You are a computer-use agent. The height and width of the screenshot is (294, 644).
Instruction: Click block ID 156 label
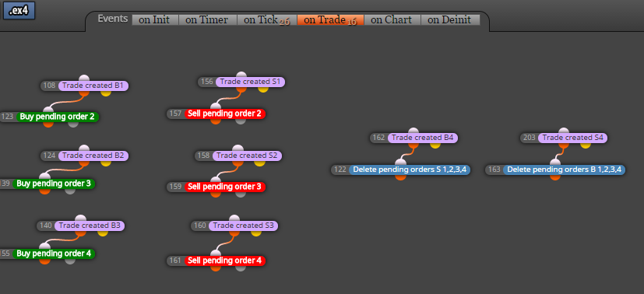click(206, 82)
